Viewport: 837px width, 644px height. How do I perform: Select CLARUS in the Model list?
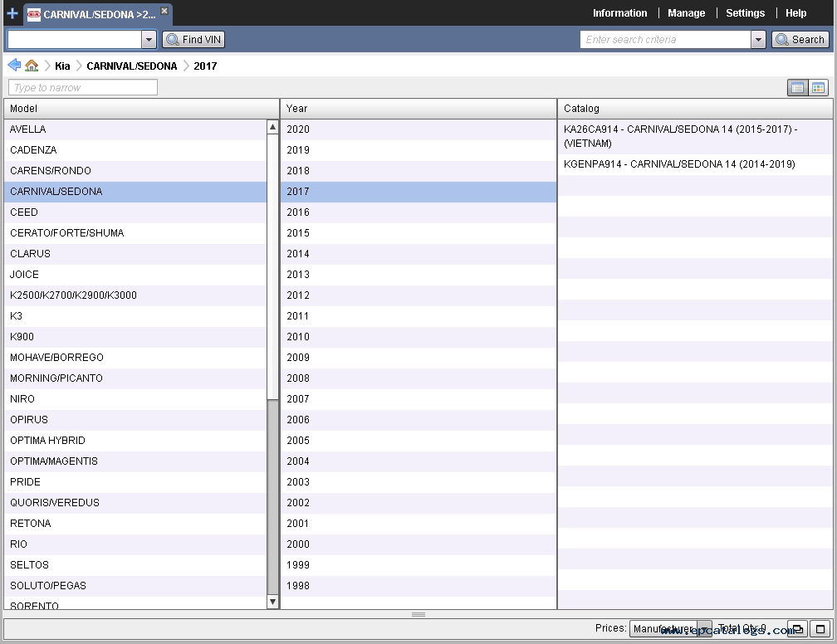pos(135,254)
